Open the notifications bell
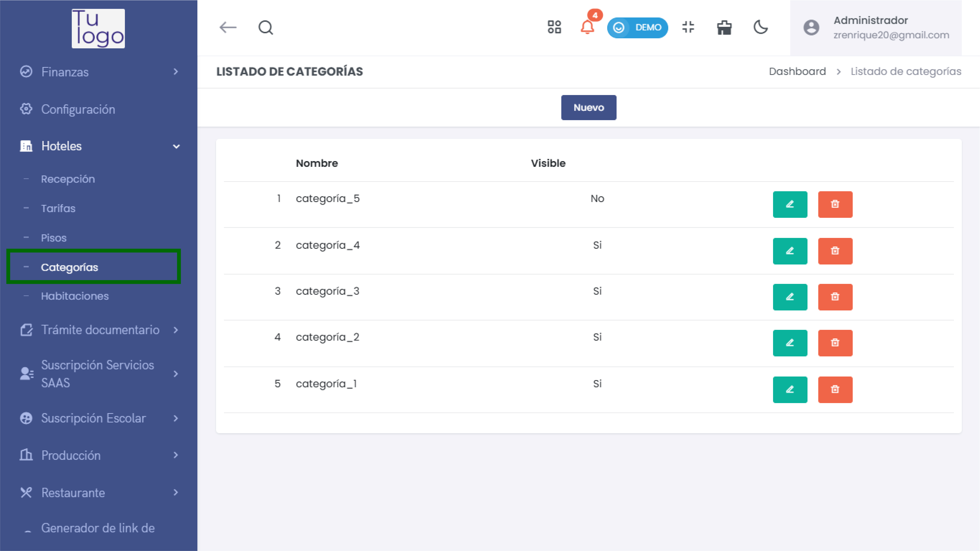980x551 pixels. (587, 27)
